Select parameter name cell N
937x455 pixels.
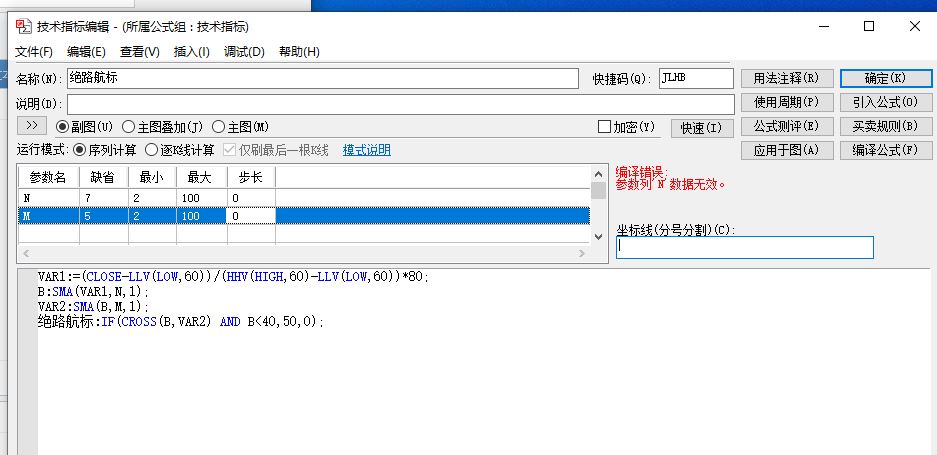point(48,198)
